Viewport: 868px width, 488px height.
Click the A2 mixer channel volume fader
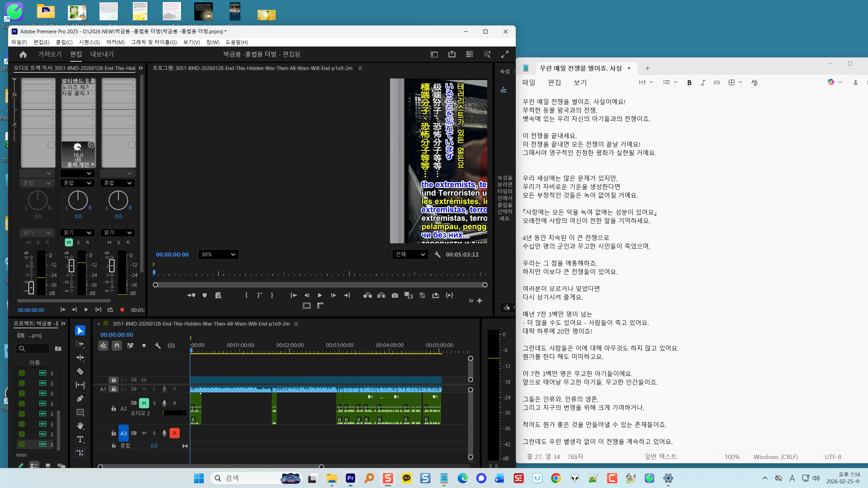pos(71,266)
